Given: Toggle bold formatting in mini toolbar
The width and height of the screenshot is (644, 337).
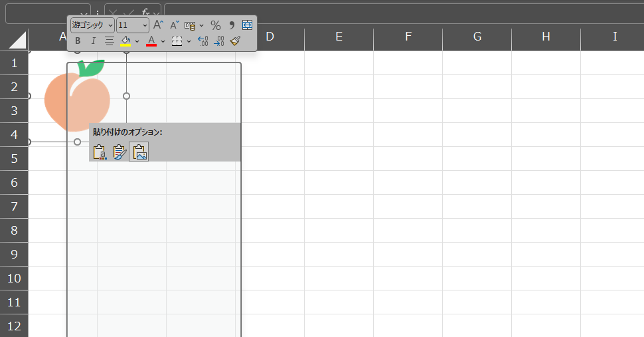Looking at the screenshot, I should (x=78, y=41).
